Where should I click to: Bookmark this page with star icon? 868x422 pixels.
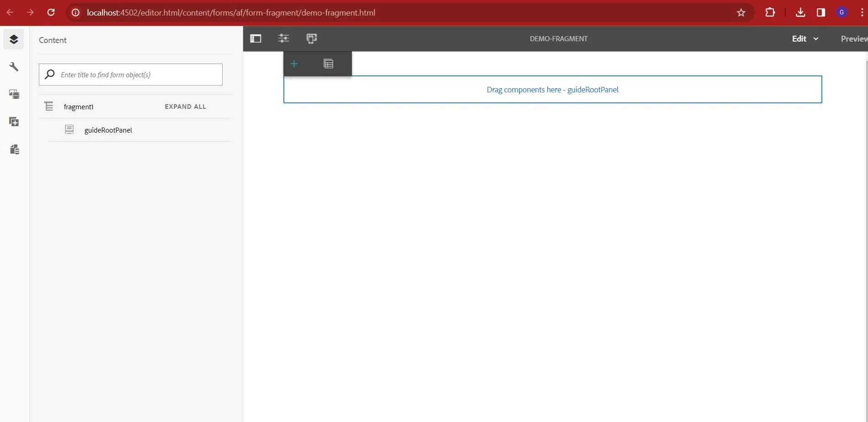tap(741, 12)
